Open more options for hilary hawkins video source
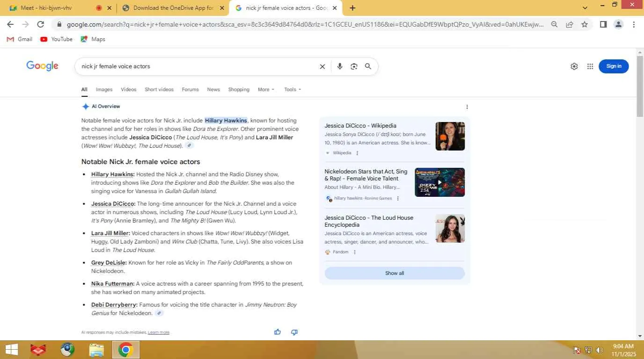Screen dimensions: 644x359 (x=398, y=198)
